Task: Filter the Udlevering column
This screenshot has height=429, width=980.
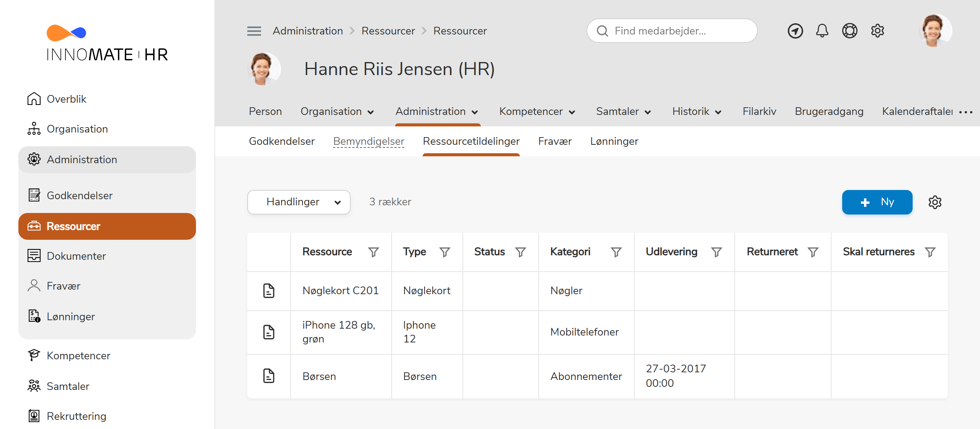Action: point(717,252)
